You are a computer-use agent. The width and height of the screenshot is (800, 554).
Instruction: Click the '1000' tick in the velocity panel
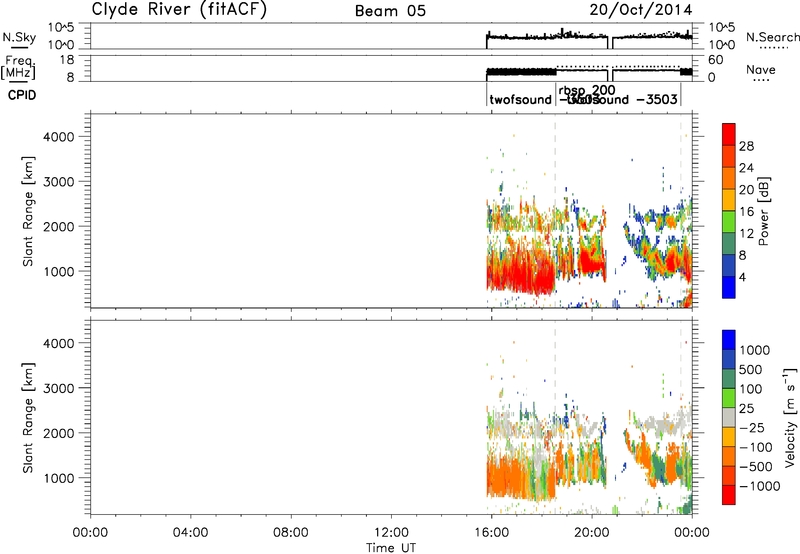tap(59, 478)
